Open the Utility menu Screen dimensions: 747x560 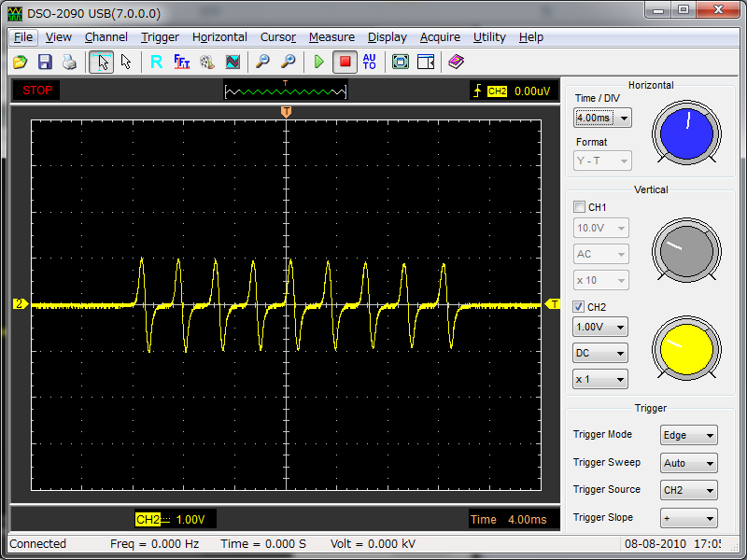tap(489, 37)
